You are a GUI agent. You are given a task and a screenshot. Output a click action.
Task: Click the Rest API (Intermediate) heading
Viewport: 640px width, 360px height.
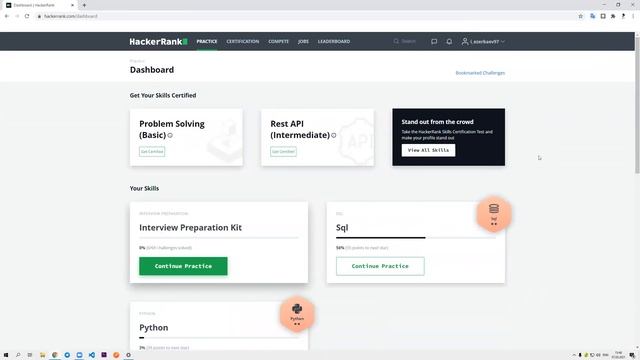[300, 129]
